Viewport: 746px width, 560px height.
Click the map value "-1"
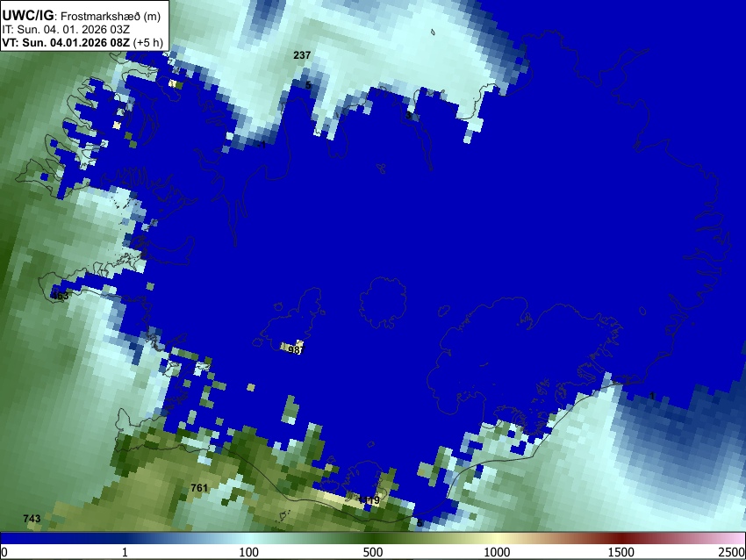coord(262,145)
